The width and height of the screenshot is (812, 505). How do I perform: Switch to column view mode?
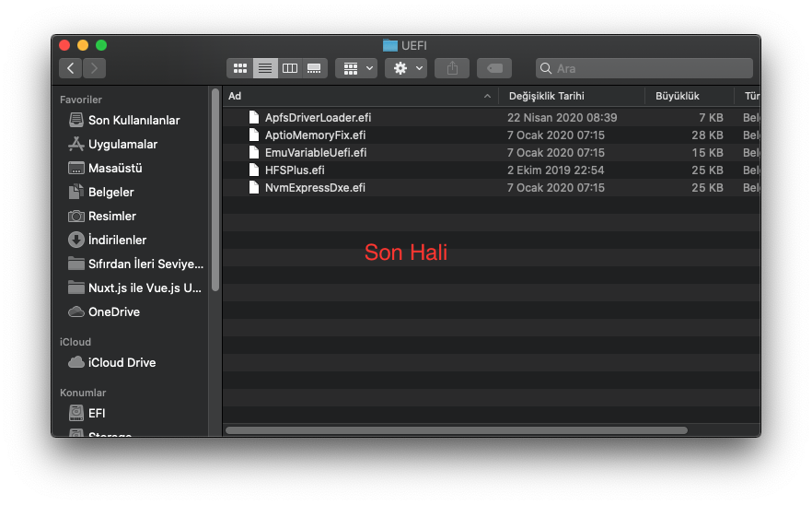290,68
